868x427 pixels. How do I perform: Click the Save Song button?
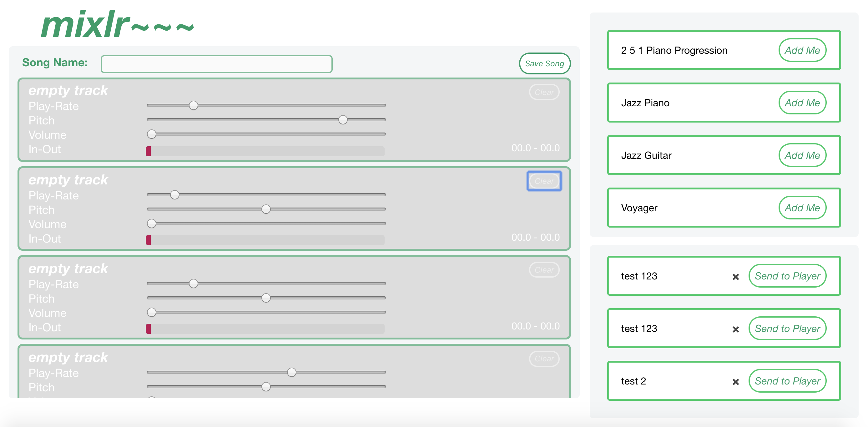544,63
